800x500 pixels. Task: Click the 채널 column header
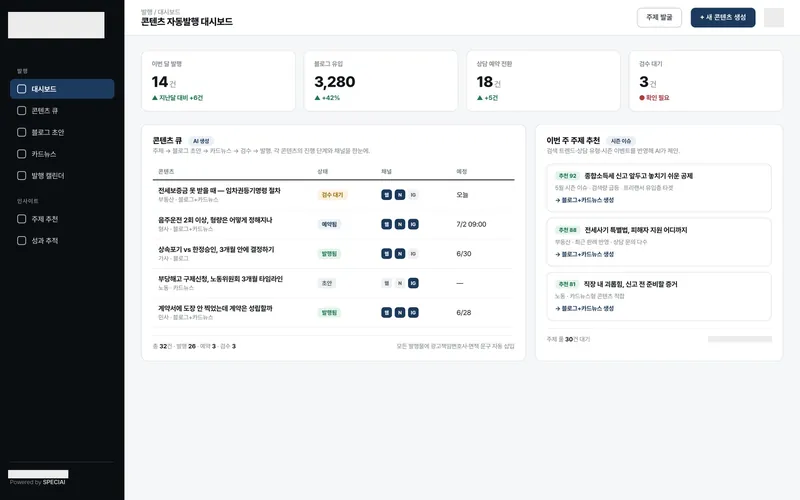pos(386,171)
